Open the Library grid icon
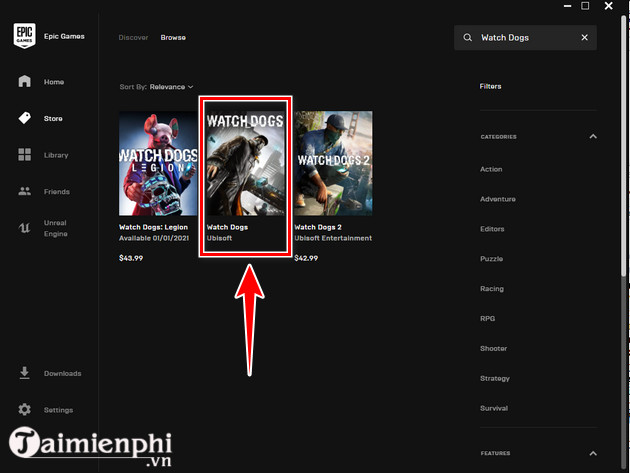Viewport: 630px width, 473px height. coord(25,154)
